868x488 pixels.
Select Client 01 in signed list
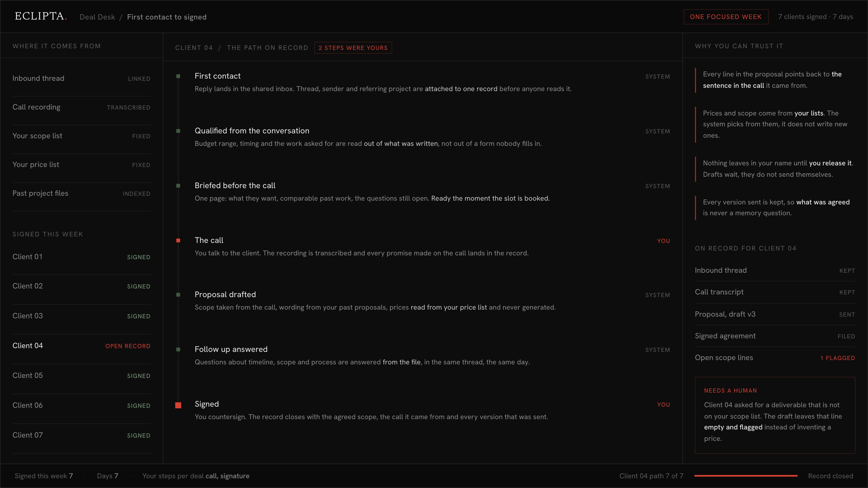point(82,257)
